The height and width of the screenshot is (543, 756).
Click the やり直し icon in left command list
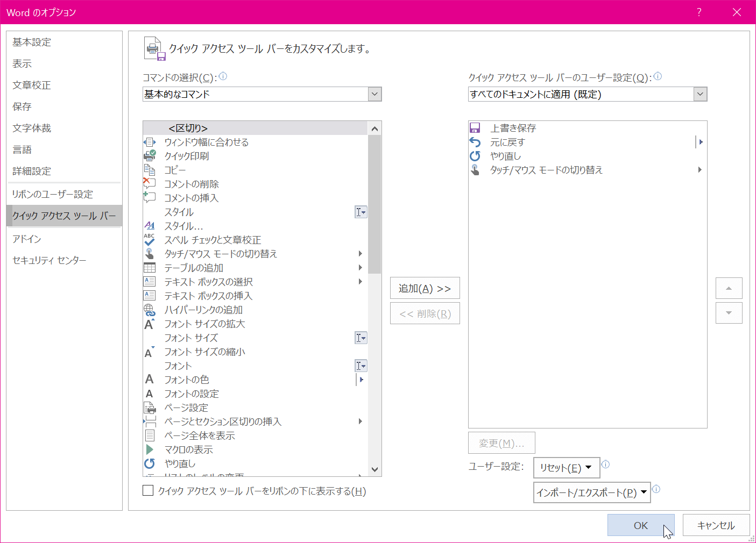coord(150,463)
